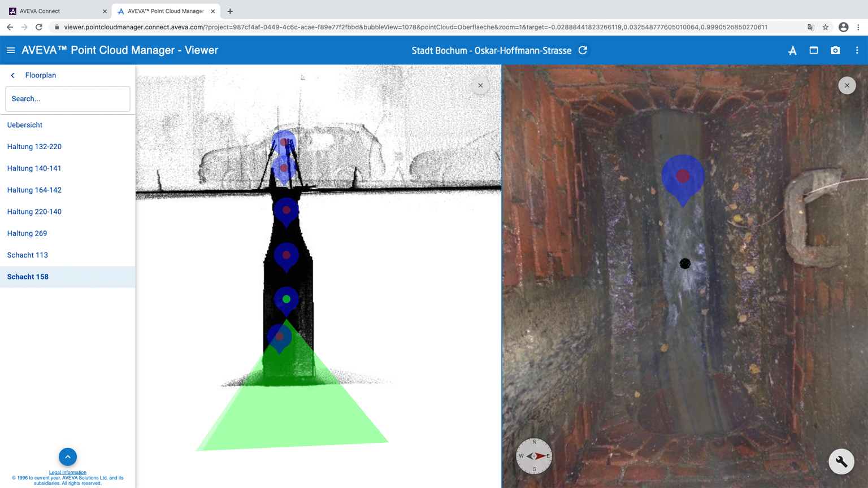The width and height of the screenshot is (868, 488).
Task: Close the floorplan map panel
Action: click(x=480, y=85)
